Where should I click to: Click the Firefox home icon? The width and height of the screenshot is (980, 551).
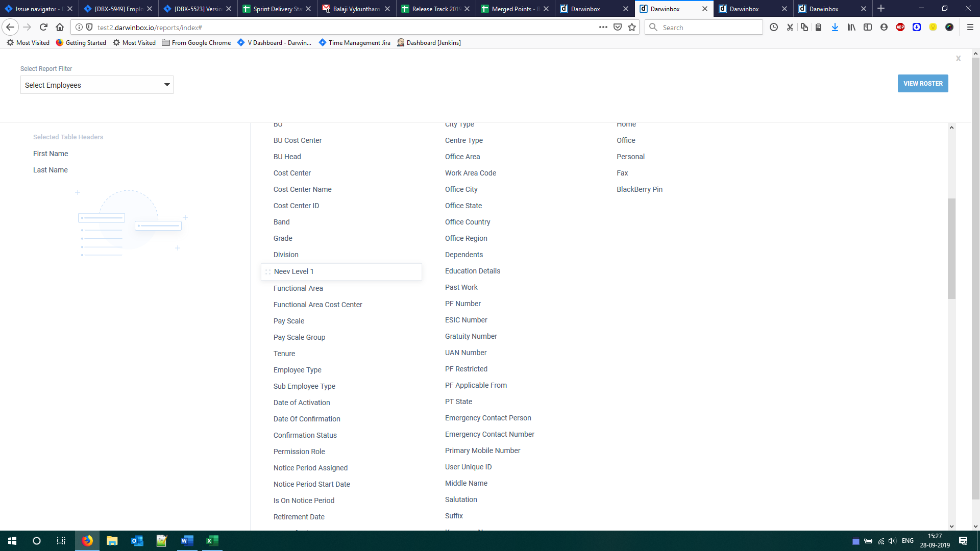tap(60, 28)
